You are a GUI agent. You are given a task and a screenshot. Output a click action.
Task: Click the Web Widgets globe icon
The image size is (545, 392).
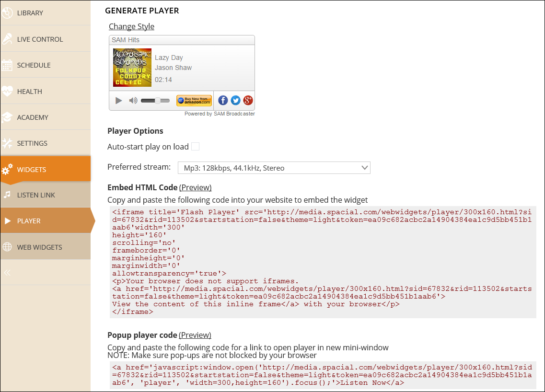[7, 247]
